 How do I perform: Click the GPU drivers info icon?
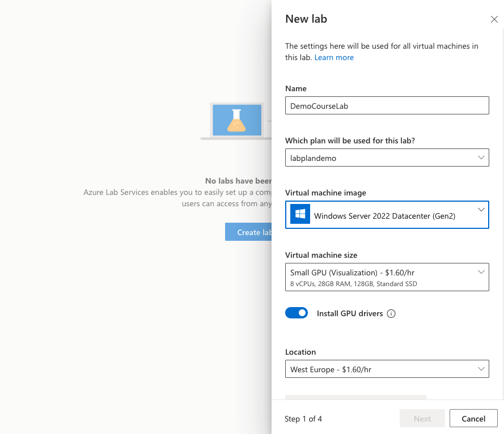tap(391, 313)
